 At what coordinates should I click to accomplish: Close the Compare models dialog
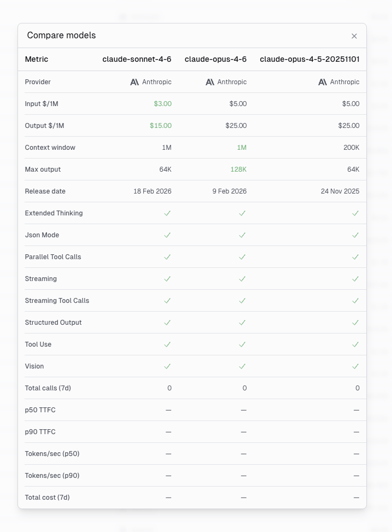[x=354, y=36]
